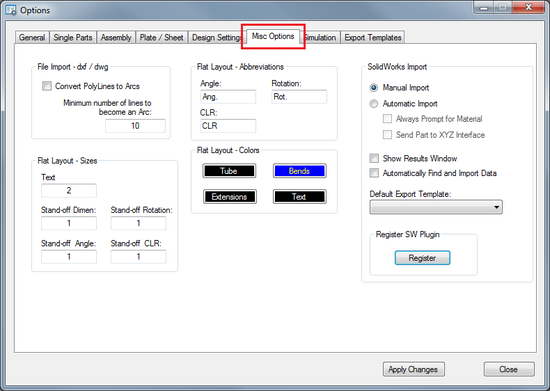This screenshot has height=391, width=550.
Task: Select the Single Parts tab
Action: pyautogui.click(x=73, y=38)
